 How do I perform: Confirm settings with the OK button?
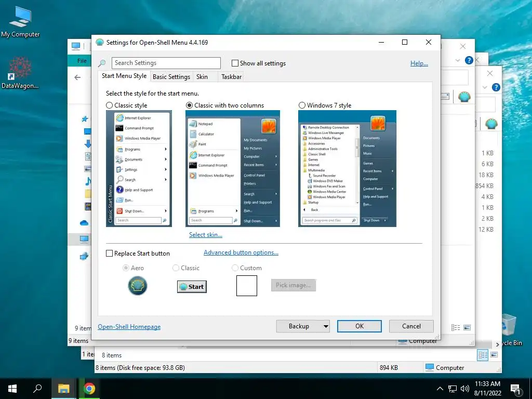[360, 326]
